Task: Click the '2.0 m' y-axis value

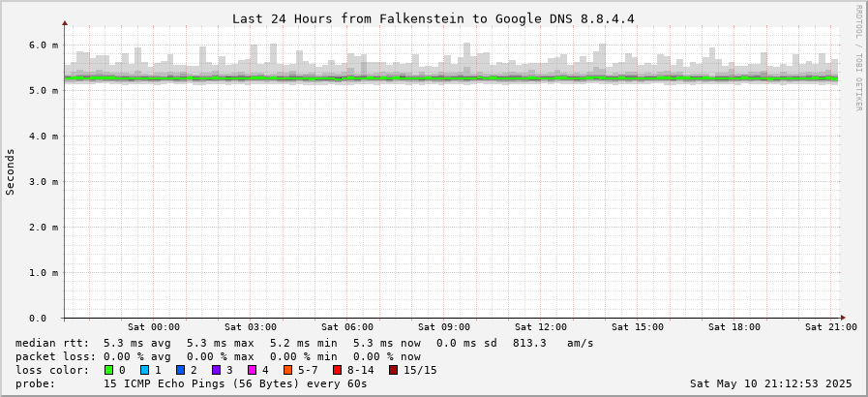Action: [44, 227]
